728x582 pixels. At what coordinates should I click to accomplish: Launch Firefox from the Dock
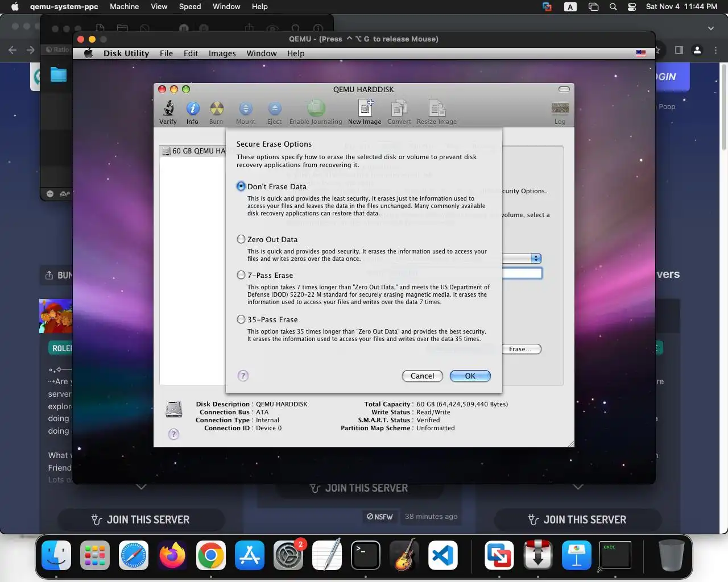tap(172, 555)
